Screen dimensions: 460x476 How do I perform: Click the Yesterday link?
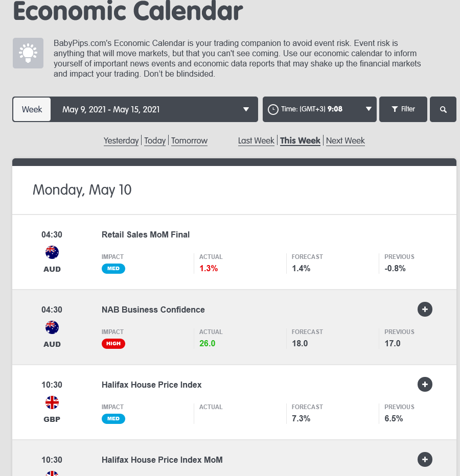pyautogui.click(x=121, y=140)
